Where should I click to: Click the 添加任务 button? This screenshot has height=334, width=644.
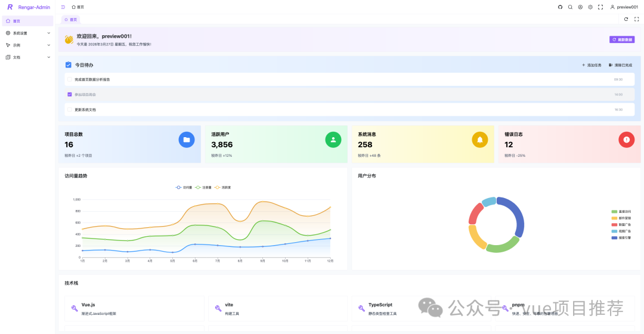coord(592,65)
